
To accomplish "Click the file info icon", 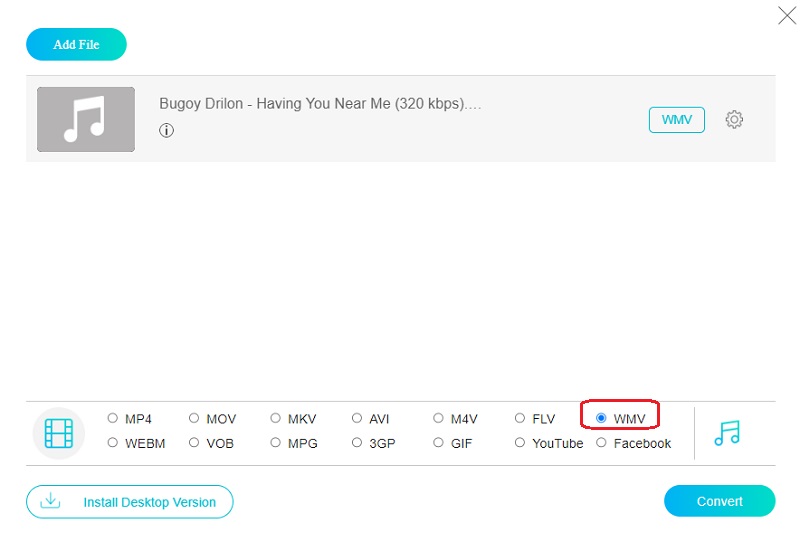I will click(167, 130).
